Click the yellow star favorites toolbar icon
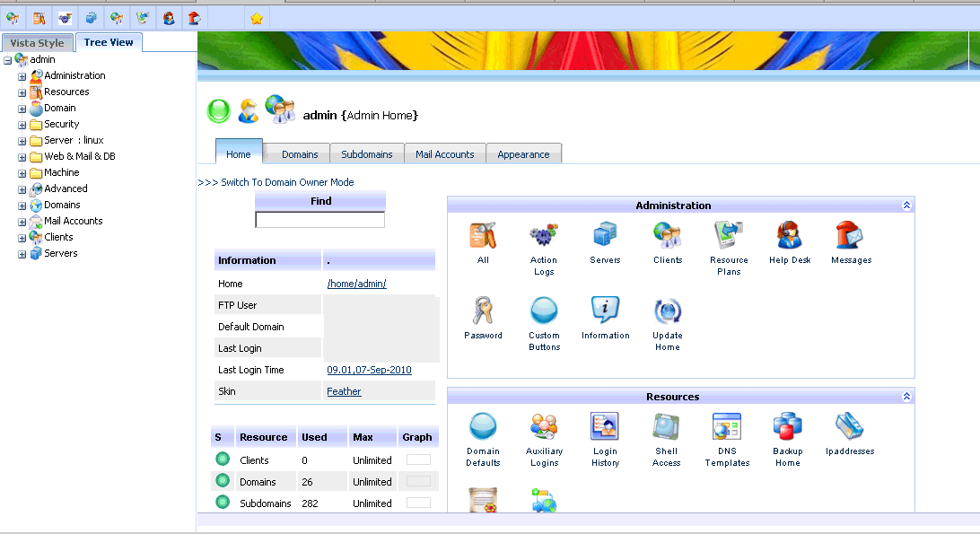 tap(257, 18)
